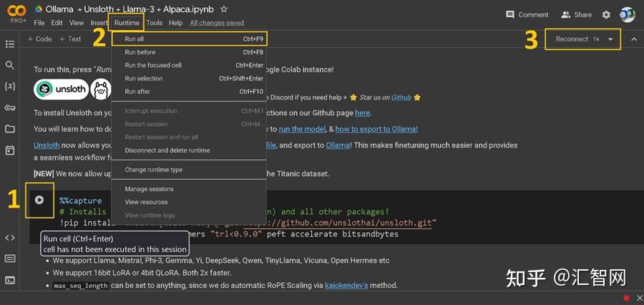This screenshot has width=644, height=305.
Task: Open the Tools menu
Action: (x=155, y=23)
